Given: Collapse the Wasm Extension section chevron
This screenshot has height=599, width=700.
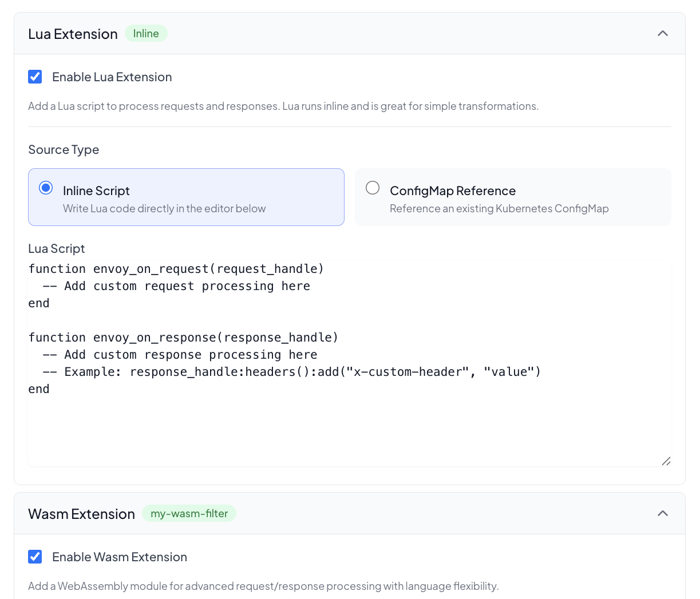Looking at the screenshot, I should 662,514.
